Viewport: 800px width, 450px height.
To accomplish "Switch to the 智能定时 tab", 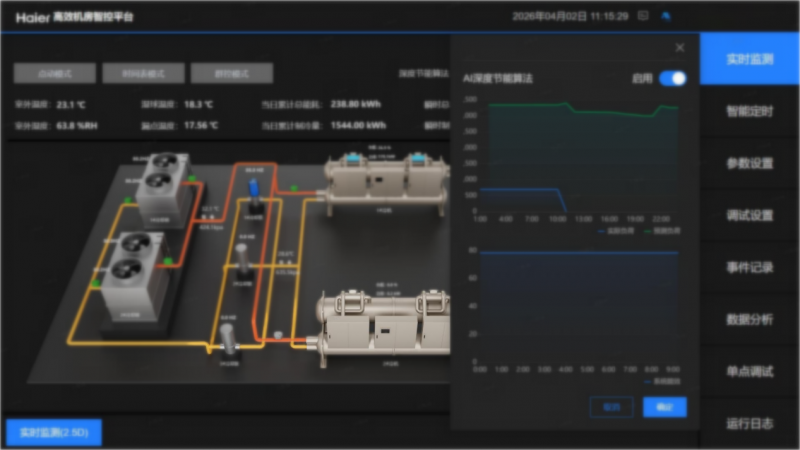I will coord(750,111).
